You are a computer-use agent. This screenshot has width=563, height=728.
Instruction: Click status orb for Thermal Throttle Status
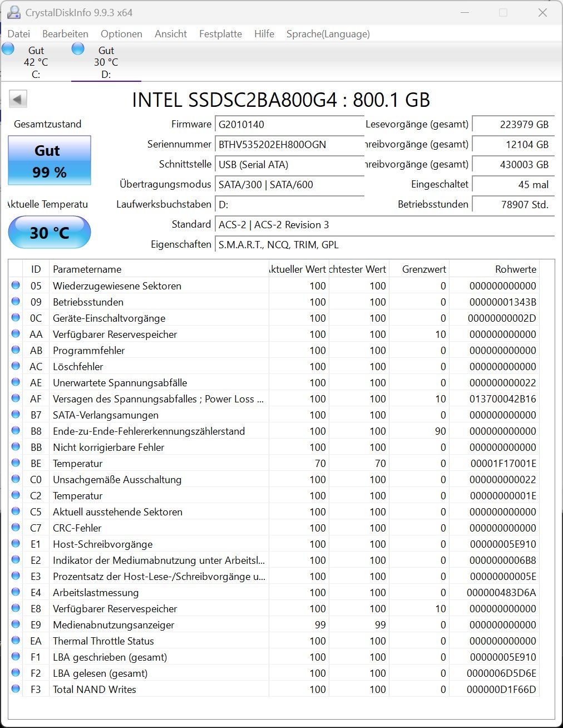(16, 641)
